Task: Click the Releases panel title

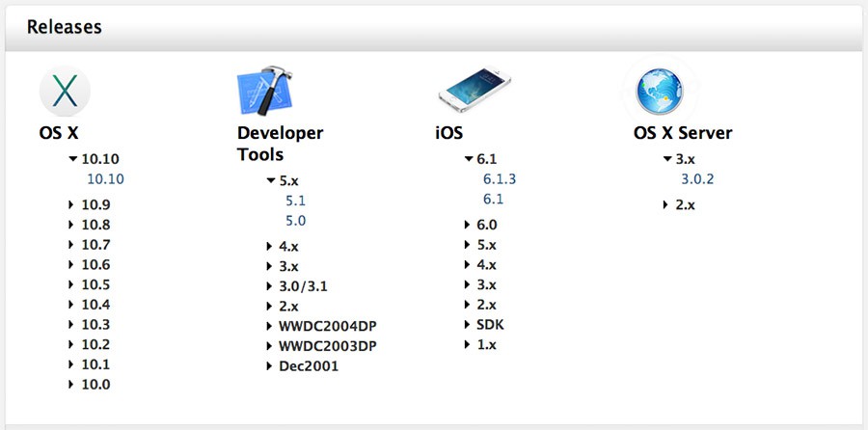Action: coord(65,27)
